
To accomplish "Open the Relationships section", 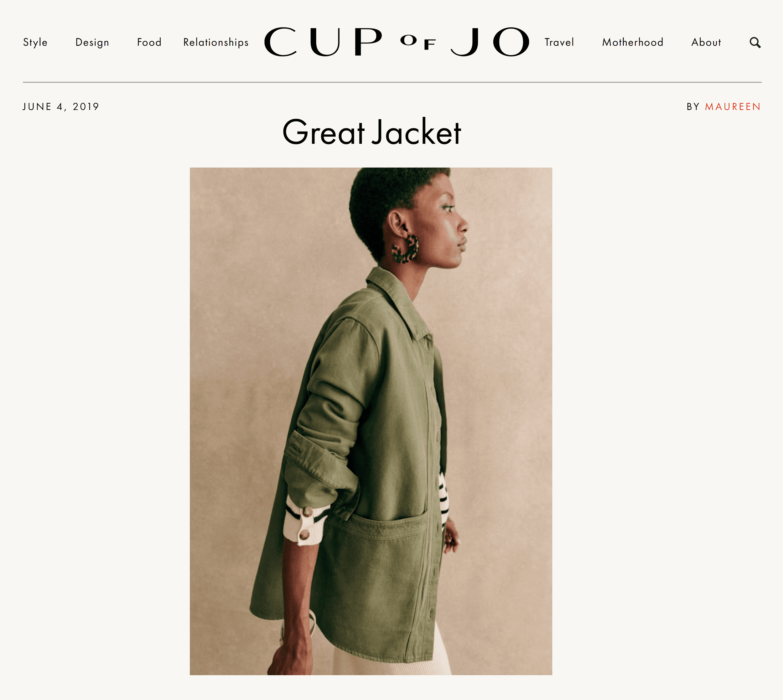I will [x=216, y=42].
